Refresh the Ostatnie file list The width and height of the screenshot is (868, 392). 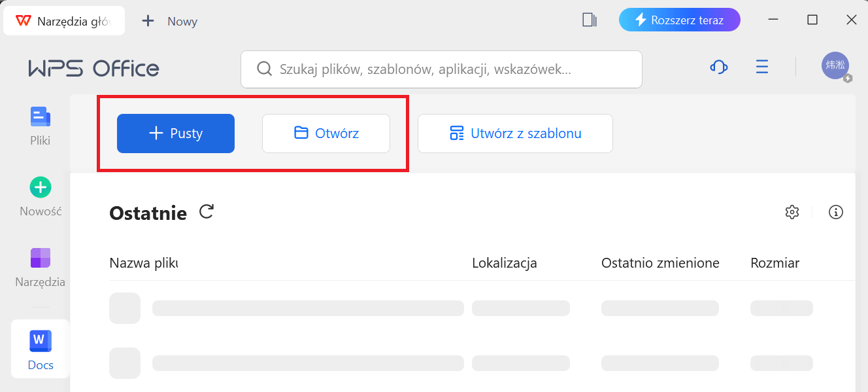tap(206, 212)
